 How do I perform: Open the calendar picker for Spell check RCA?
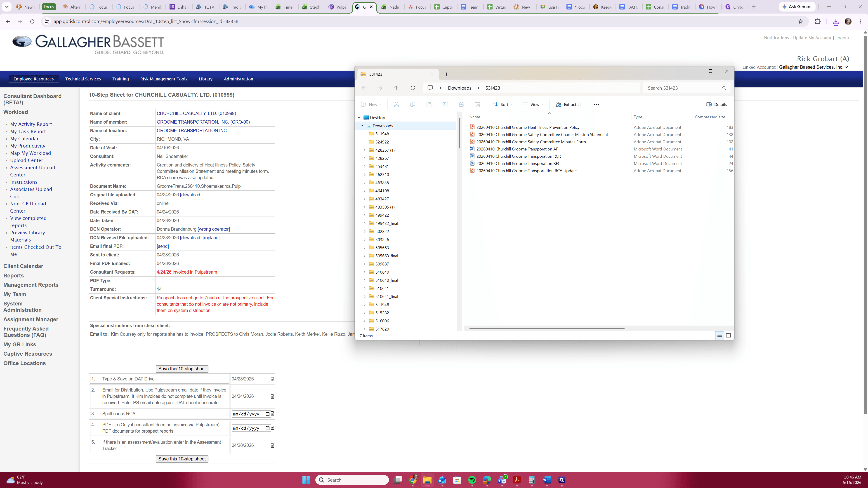(x=268, y=414)
